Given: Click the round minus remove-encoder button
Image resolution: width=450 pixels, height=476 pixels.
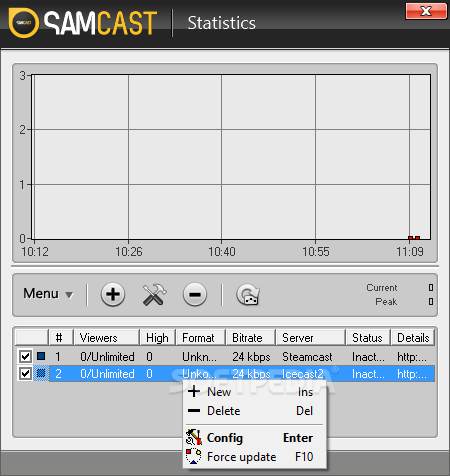Looking at the screenshot, I should click(195, 294).
